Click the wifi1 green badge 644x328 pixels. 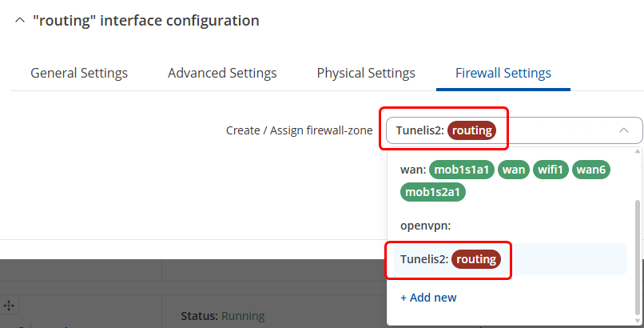coord(551,170)
